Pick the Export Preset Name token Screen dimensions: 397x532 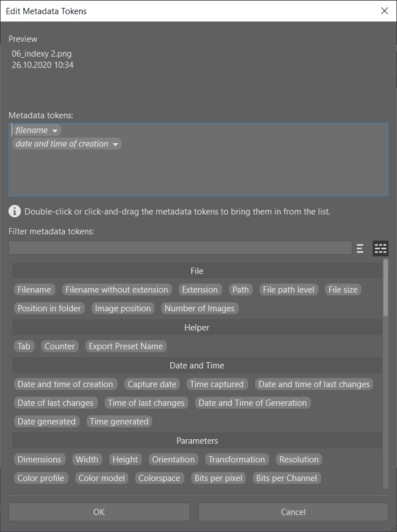tap(126, 346)
